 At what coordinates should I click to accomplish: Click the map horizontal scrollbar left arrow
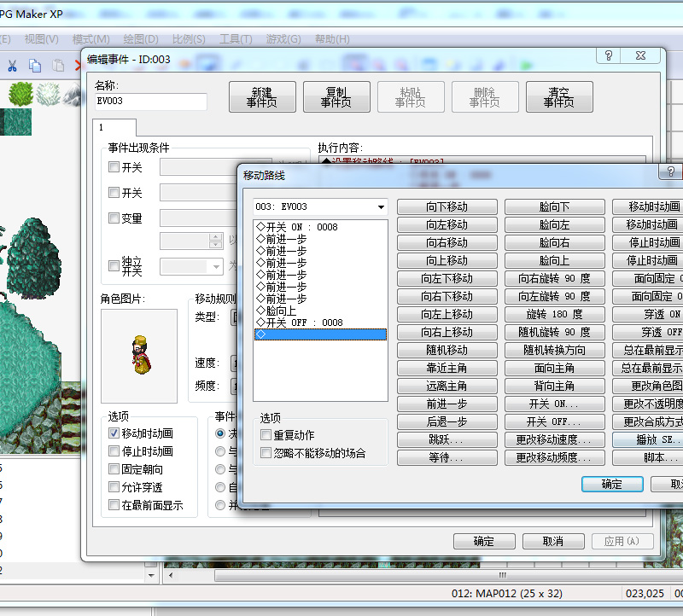[x=171, y=575]
